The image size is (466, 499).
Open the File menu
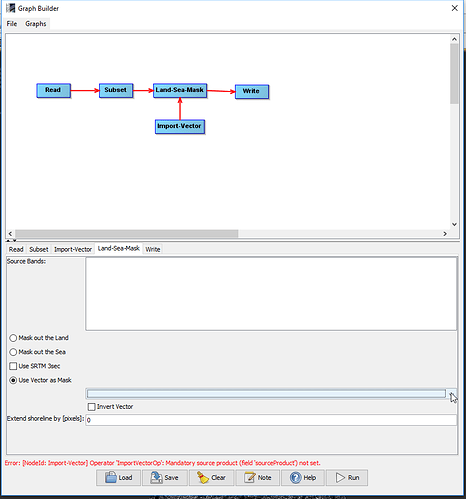12,24
